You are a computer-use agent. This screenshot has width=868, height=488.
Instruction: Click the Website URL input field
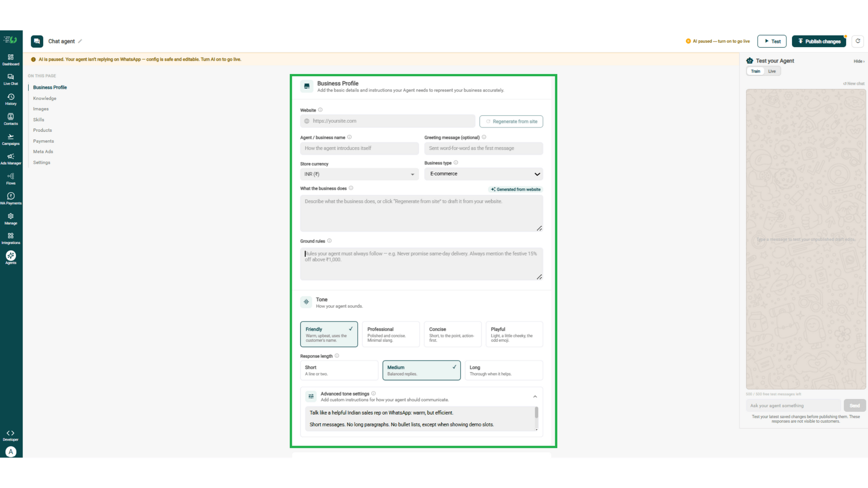[x=388, y=121]
